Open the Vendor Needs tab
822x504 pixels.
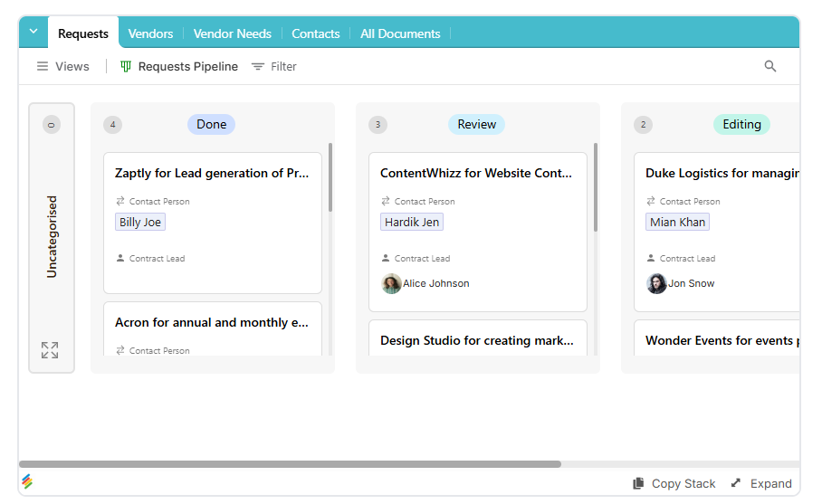coord(233,33)
